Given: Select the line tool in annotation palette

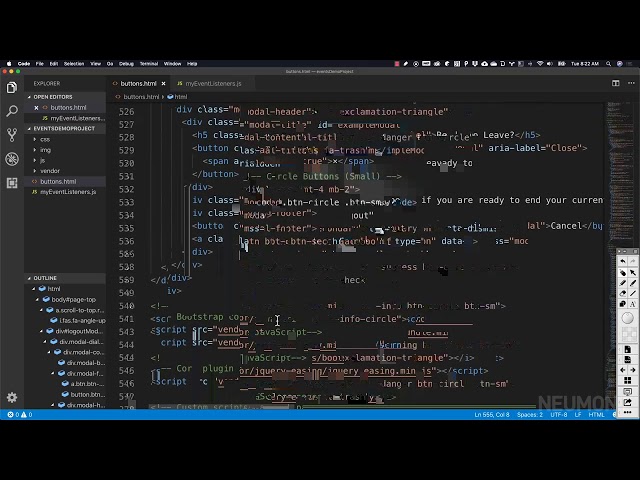Looking at the screenshot, I should pos(633,293).
